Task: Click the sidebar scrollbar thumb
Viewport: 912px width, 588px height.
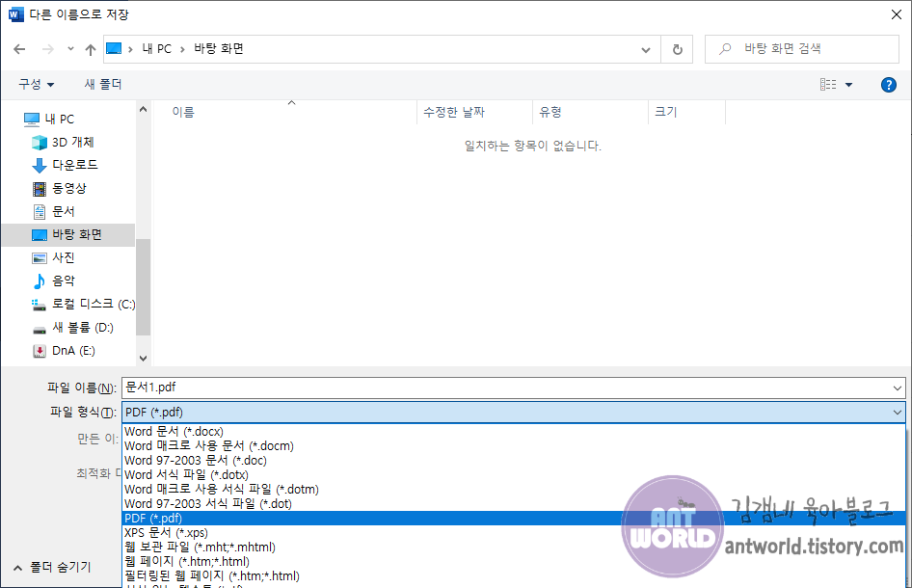Action: pyautogui.click(x=143, y=286)
